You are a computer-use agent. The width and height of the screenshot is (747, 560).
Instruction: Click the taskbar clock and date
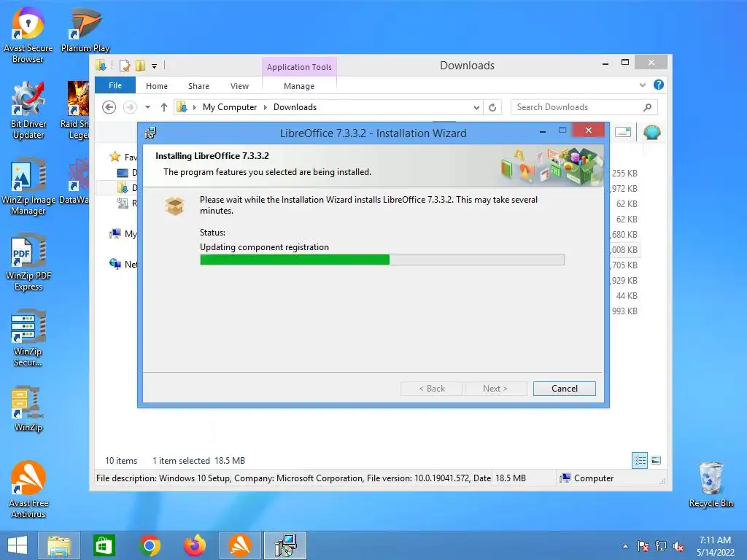(715, 546)
